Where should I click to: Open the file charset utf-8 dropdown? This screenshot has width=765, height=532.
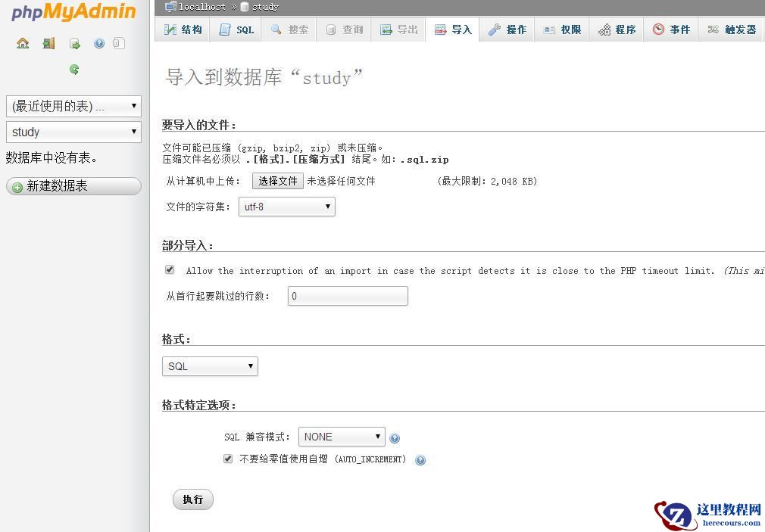[x=287, y=207]
